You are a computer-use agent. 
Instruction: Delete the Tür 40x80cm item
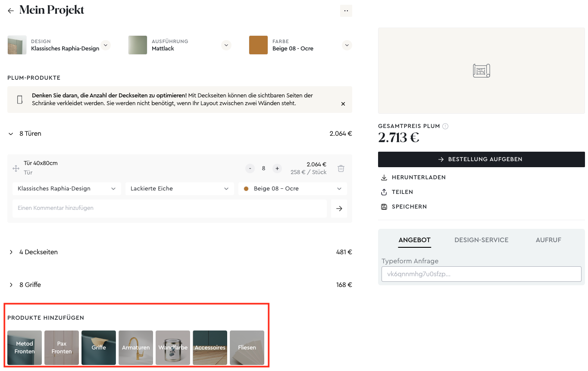click(341, 168)
